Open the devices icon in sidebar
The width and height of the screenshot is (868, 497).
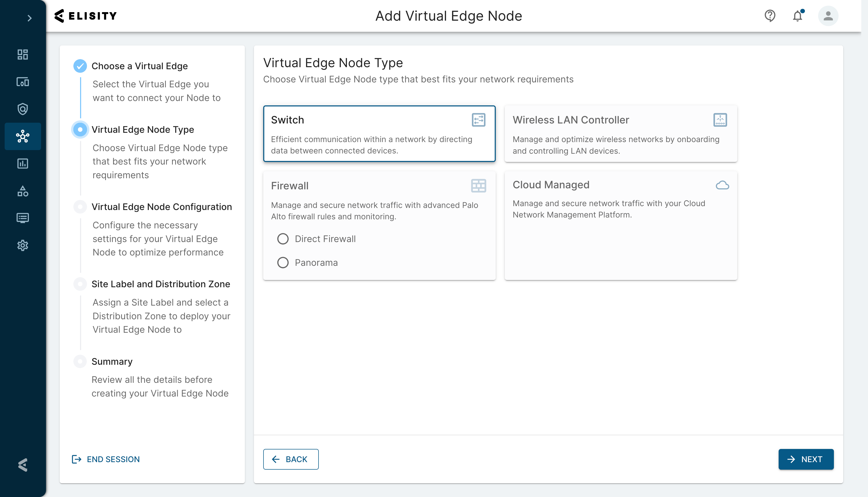tap(23, 82)
